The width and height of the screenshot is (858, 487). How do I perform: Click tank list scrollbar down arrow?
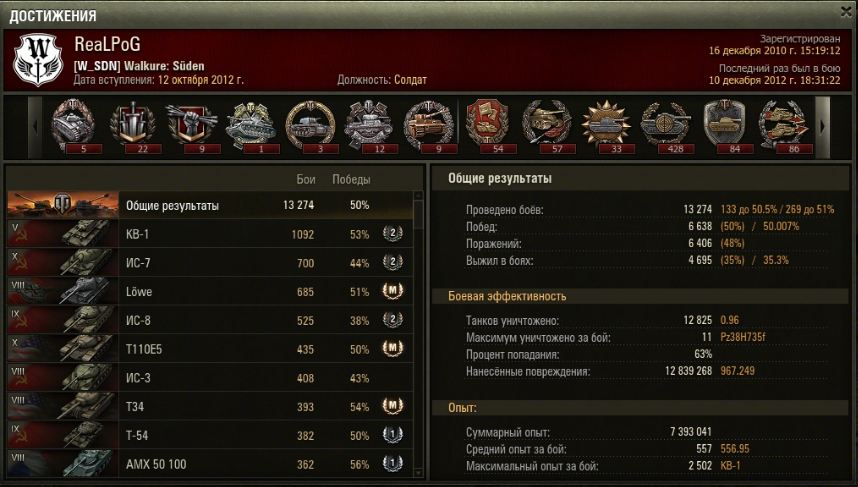(419, 473)
